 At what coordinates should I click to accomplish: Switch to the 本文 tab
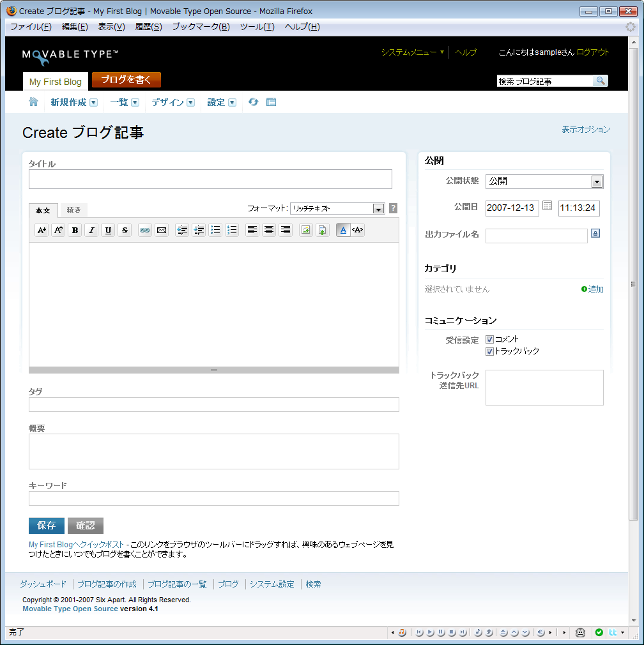[x=43, y=210]
